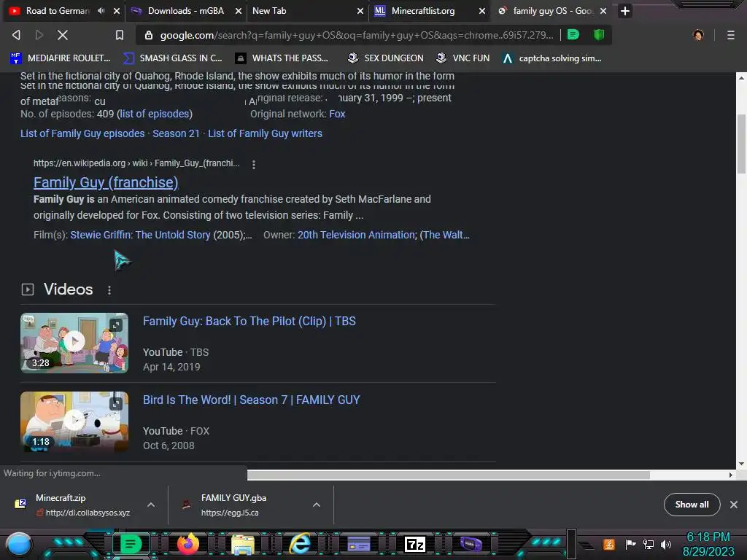This screenshot has width=747, height=560.
Task: Launch Internet Explorer from the taskbar
Action: click(x=300, y=544)
